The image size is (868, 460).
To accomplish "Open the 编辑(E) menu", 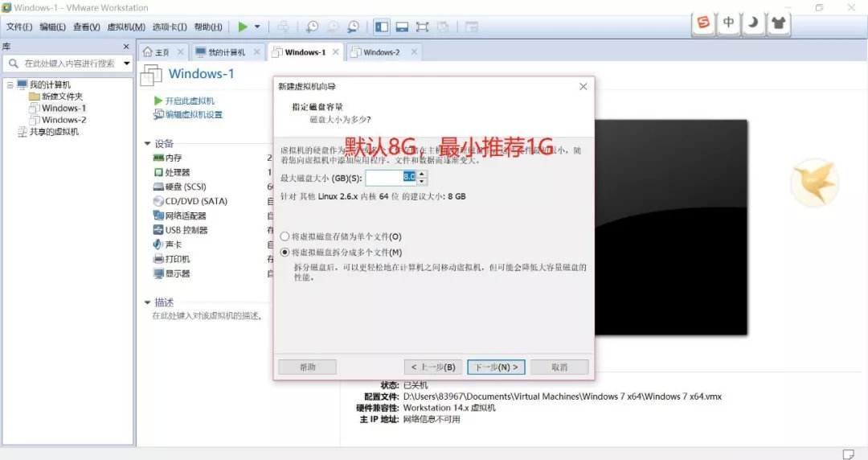I will (52, 27).
